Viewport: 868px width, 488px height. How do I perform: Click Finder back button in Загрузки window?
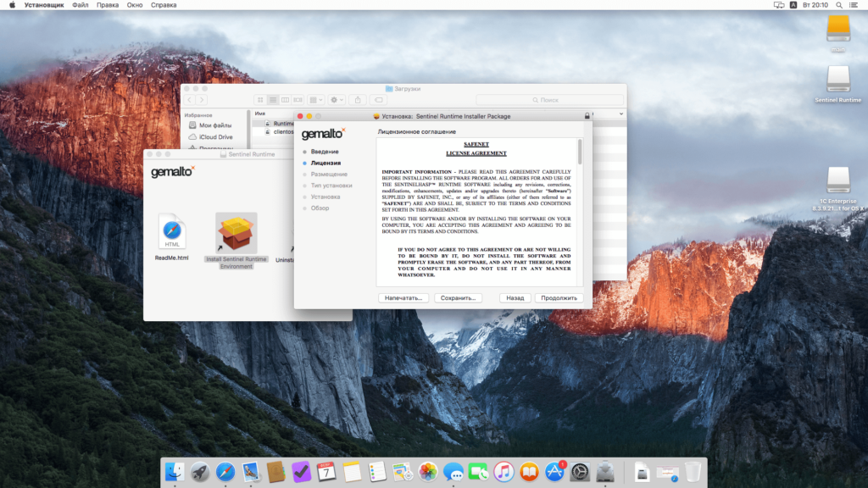189,100
